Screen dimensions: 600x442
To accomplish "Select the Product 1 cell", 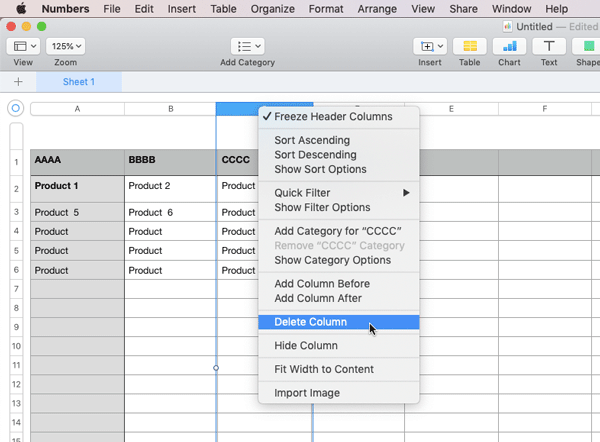I will 77,187.
